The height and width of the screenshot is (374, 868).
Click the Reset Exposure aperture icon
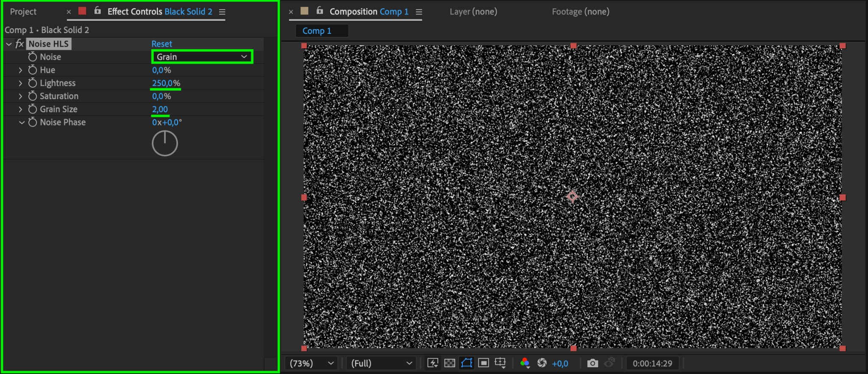click(x=542, y=363)
